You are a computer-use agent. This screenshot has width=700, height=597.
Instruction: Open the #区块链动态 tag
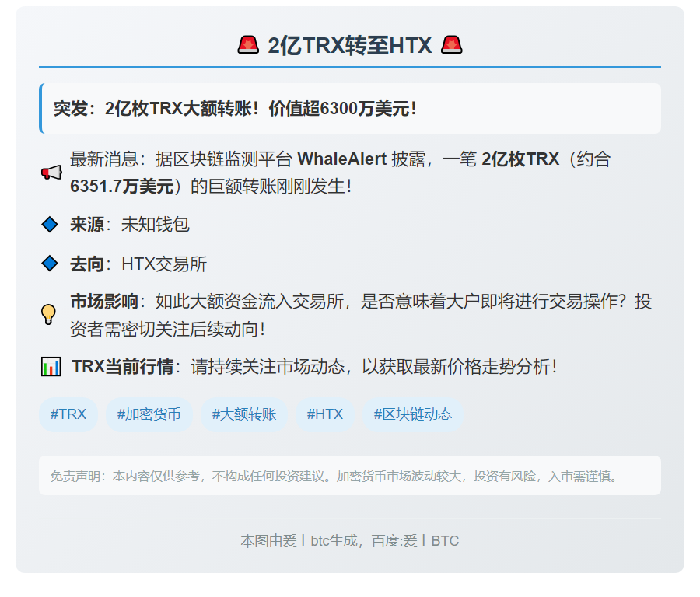[413, 414]
